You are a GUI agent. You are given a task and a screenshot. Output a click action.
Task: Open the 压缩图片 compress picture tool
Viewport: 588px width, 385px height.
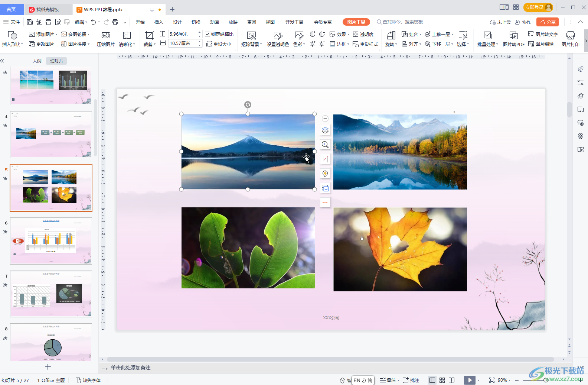tap(106, 39)
